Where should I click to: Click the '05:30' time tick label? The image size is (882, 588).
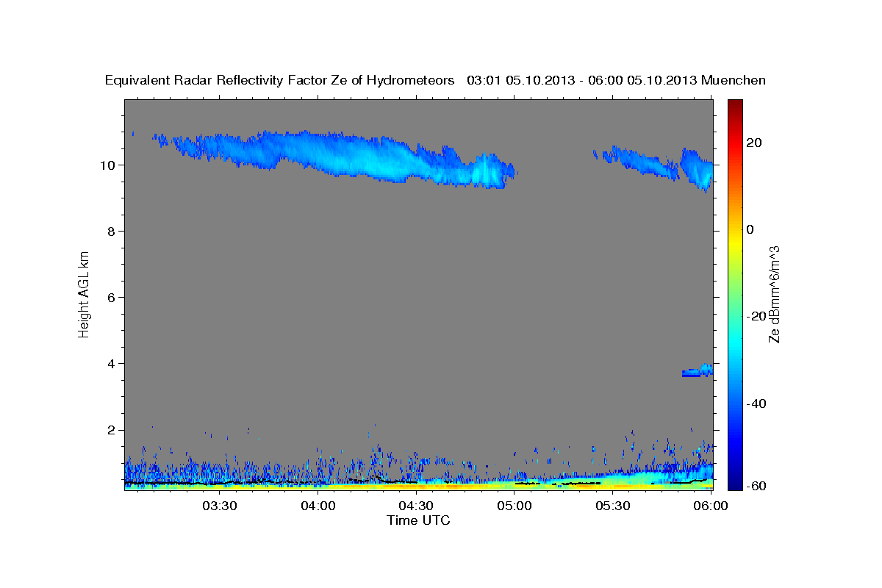pos(613,506)
